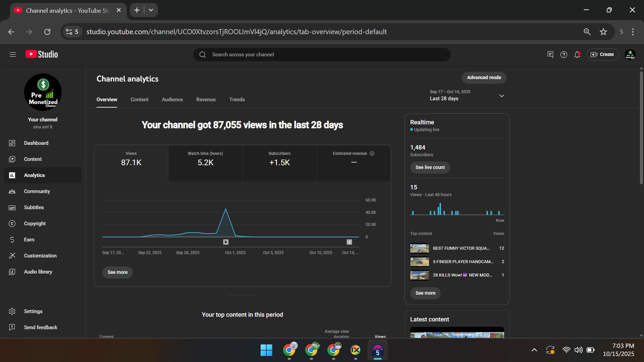Switch to the Audience tab

172,100
